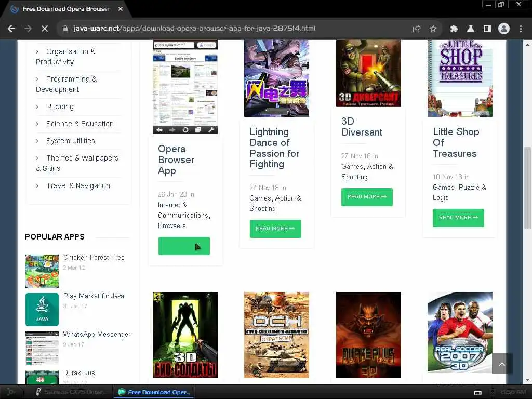Open Lightning Dance of Passion thumbnail
The height and width of the screenshot is (399, 532).
click(x=276, y=78)
